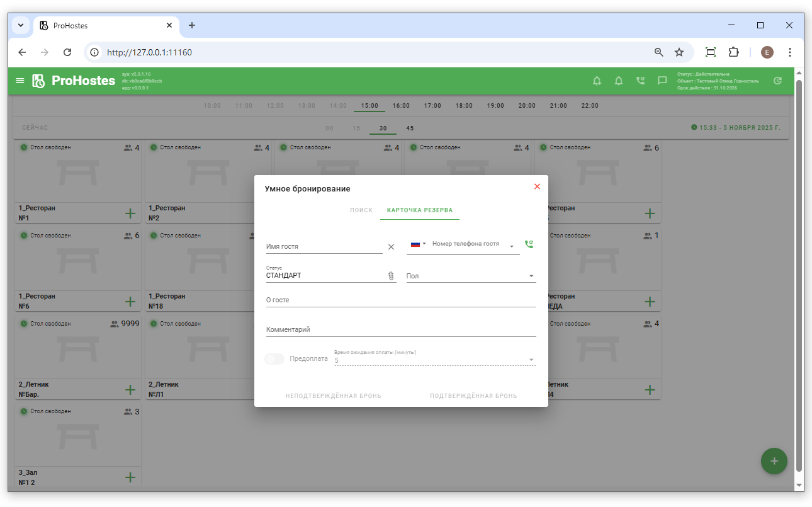Open the chat message icon in header
The height and width of the screenshot is (507, 812).
point(662,81)
